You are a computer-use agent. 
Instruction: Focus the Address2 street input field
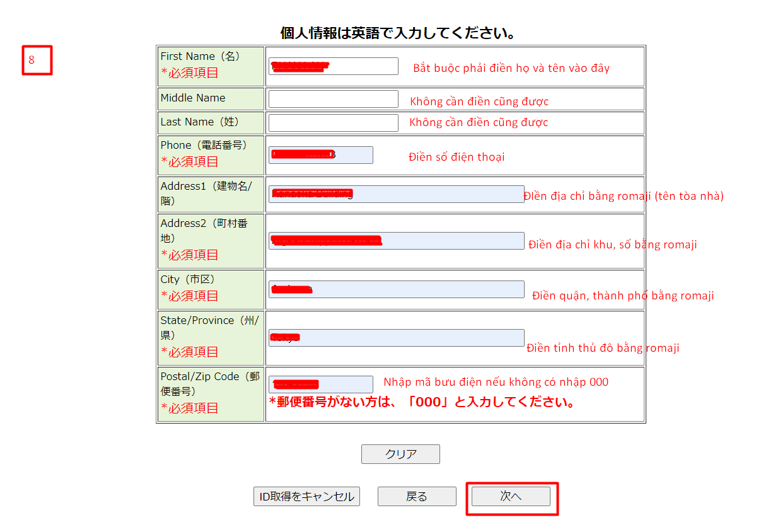[x=396, y=241]
